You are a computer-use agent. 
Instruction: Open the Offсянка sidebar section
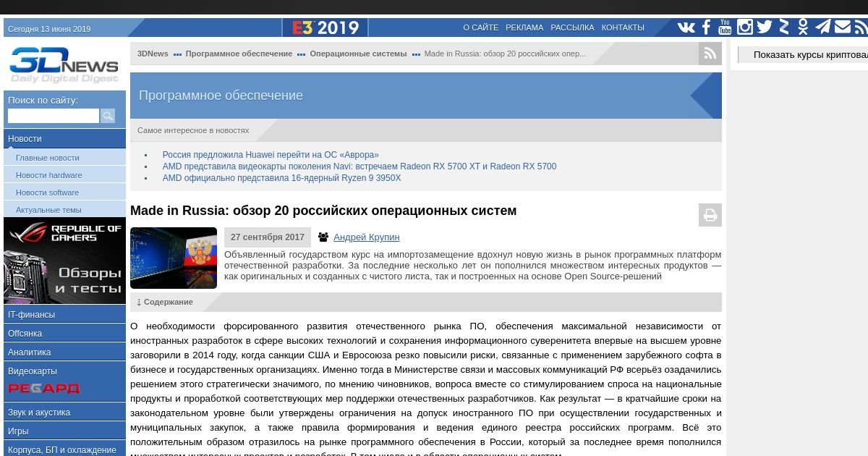click(64, 333)
